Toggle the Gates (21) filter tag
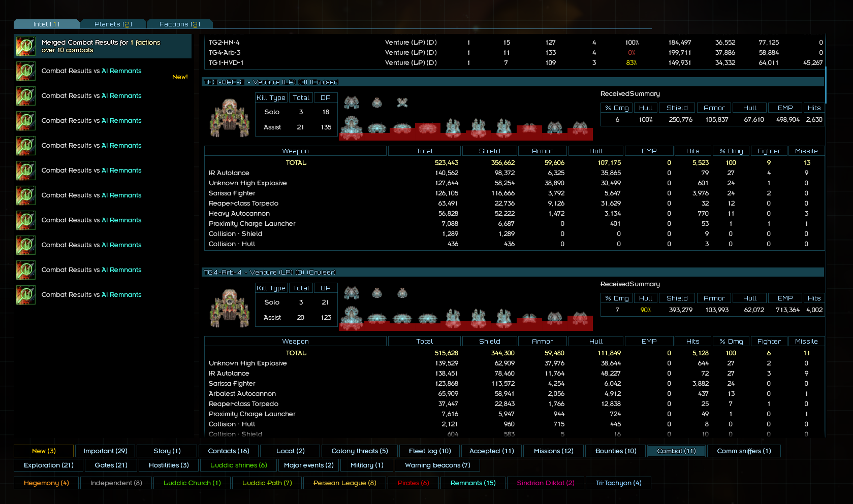Screen dimensions: 853x504 coord(111,465)
